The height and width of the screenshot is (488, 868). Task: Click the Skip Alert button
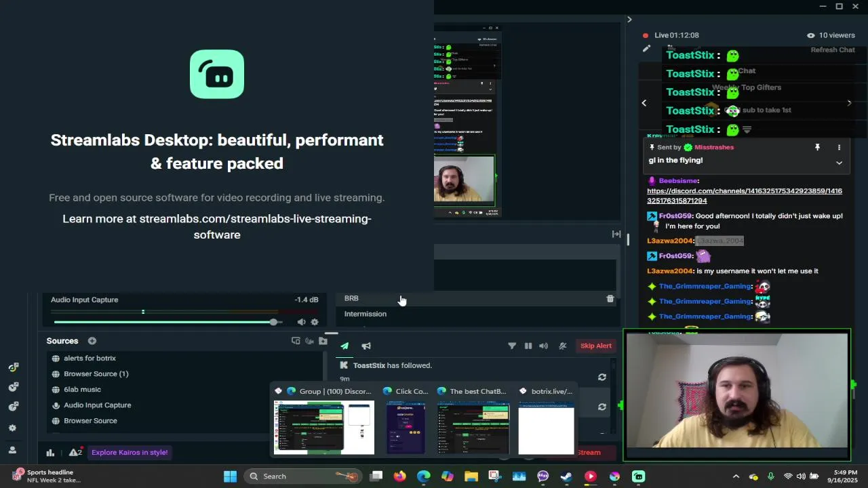595,346
